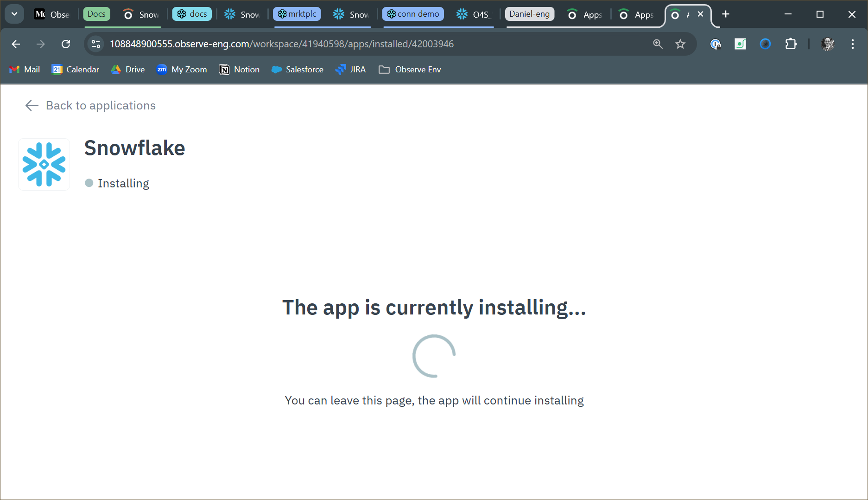Screen dimensions: 868x500
Task: Open the Chrome three-dot menu
Action: 853,44
